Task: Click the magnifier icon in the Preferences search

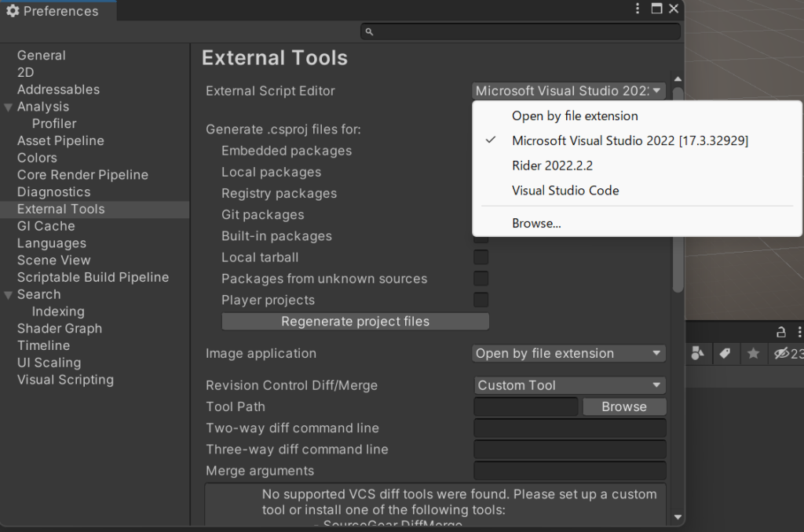Action: pos(369,31)
